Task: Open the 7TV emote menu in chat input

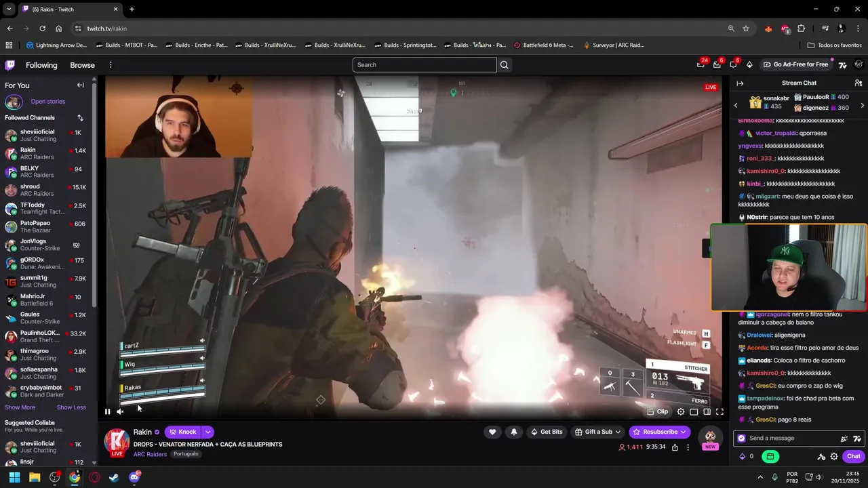Action: pyautogui.click(x=857, y=439)
